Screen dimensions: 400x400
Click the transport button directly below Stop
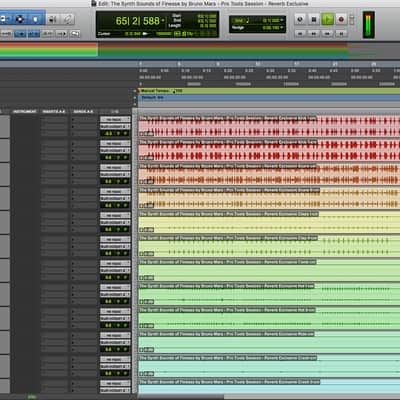pyautogui.click(x=314, y=33)
